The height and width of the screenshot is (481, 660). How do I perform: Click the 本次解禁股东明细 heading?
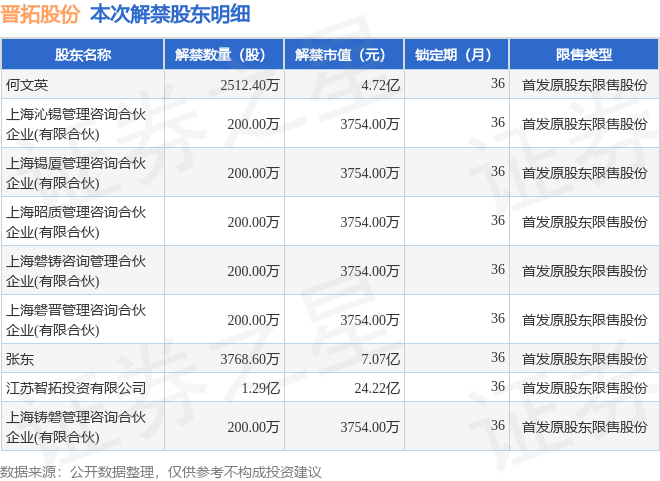point(170,14)
